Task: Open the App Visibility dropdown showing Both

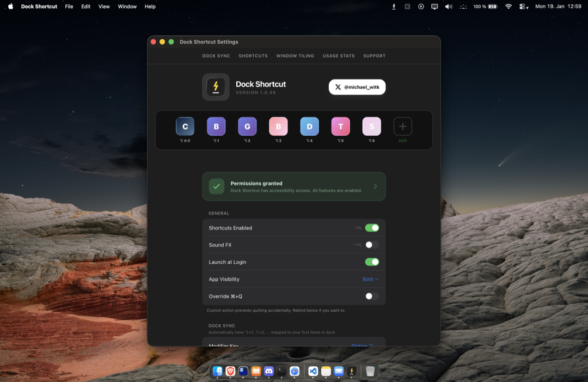Action: 370,278
